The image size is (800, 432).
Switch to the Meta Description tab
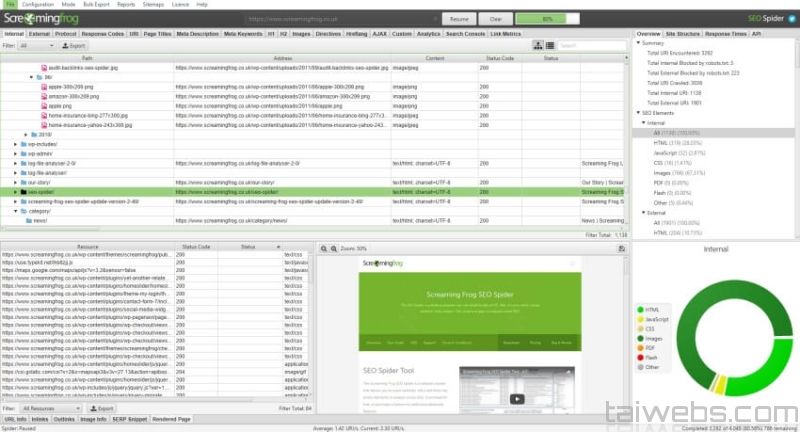click(x=197, y=34)
